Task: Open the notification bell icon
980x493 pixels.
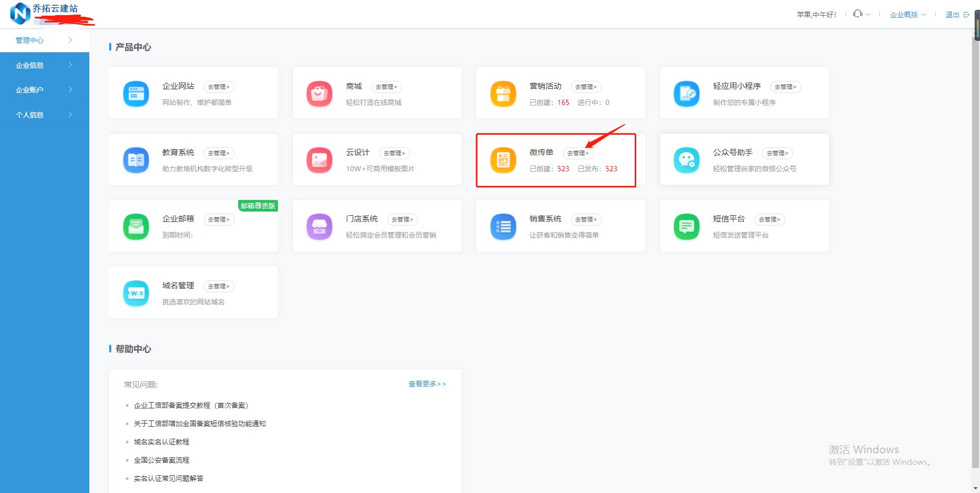Action: [857, 14]
